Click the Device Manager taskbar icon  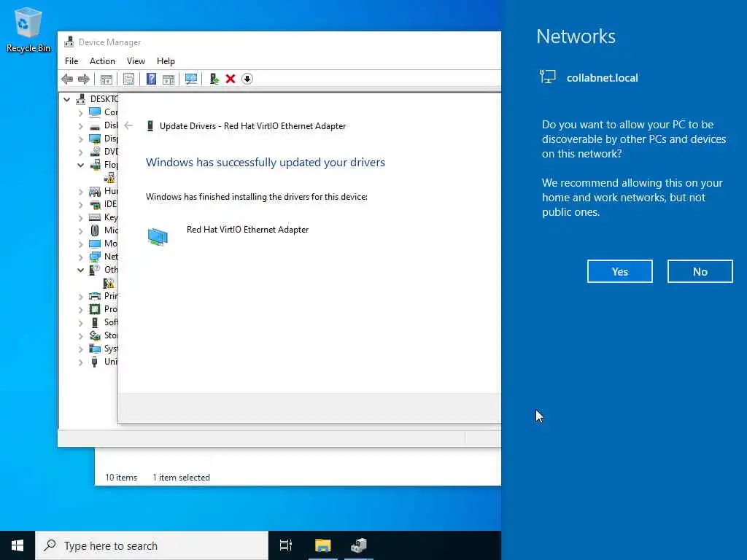[359, 545]
